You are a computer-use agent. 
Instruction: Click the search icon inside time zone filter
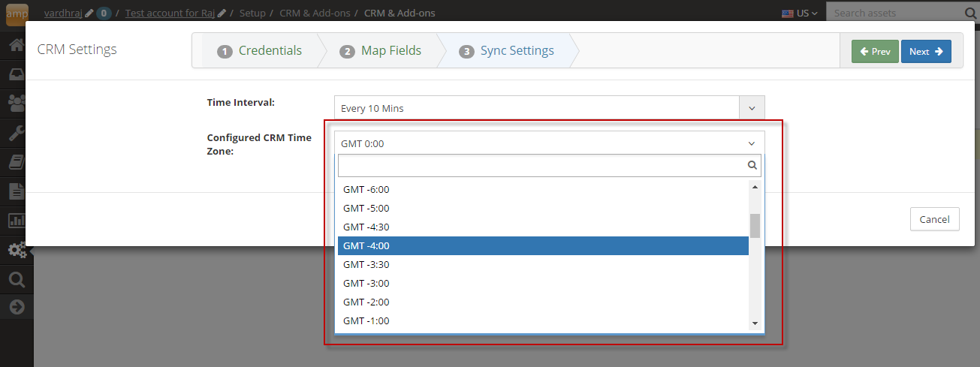[752, 165]
